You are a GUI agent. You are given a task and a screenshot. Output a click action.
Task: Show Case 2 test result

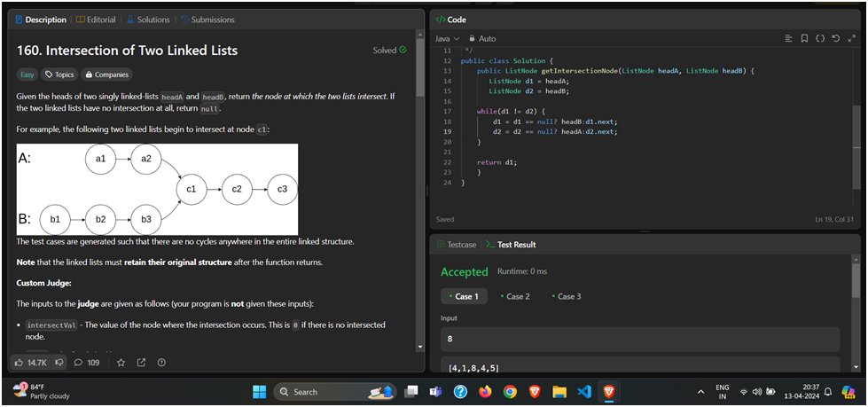(x=515, y=296)
